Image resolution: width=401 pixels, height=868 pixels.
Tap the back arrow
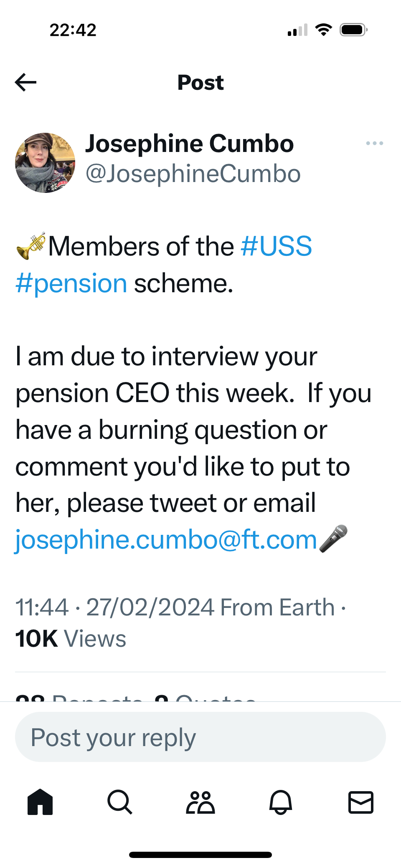[x=26, y=82]
